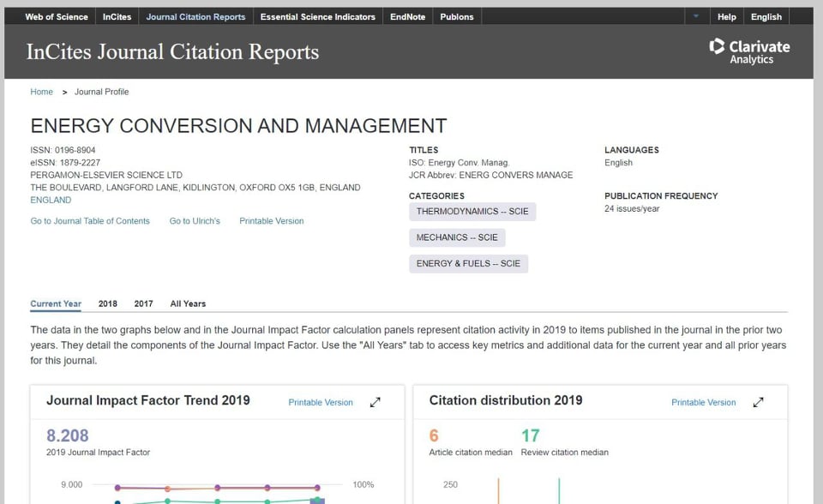
Task: Click the Help menu item
Action: coord(726,16)
